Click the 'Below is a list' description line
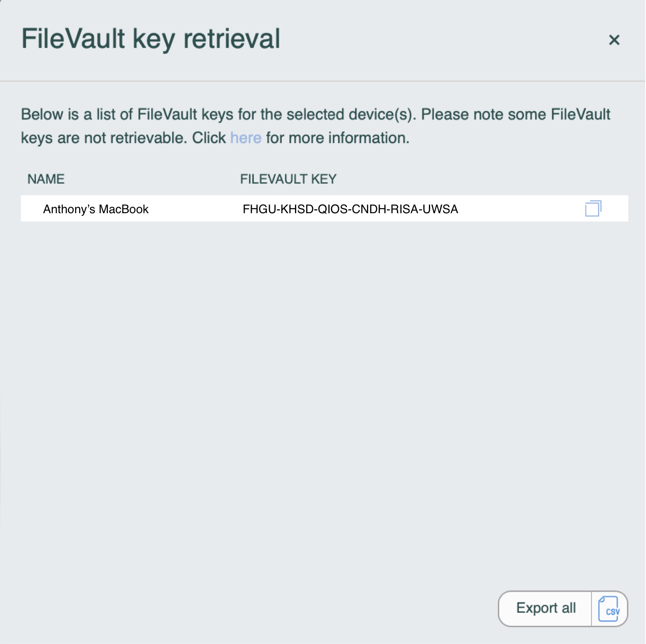The width and height of the screenshot is (646, 644). 315,114
